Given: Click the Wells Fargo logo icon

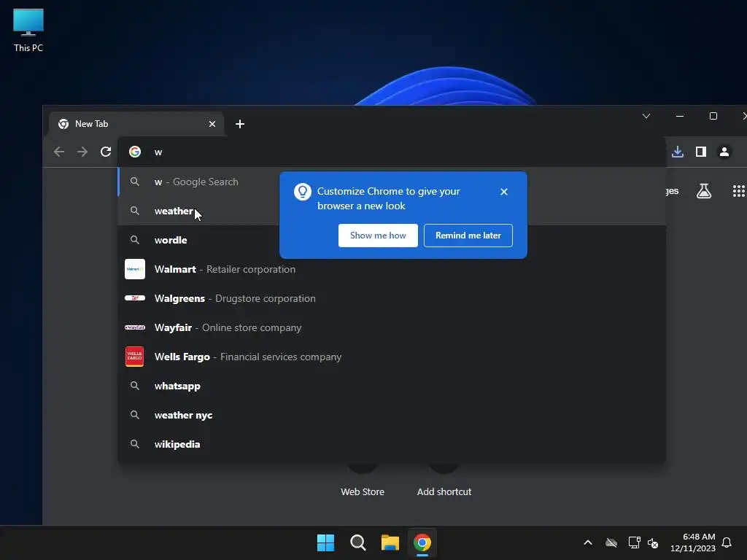Looking at the screenshot, I should (x=135, y=357).
